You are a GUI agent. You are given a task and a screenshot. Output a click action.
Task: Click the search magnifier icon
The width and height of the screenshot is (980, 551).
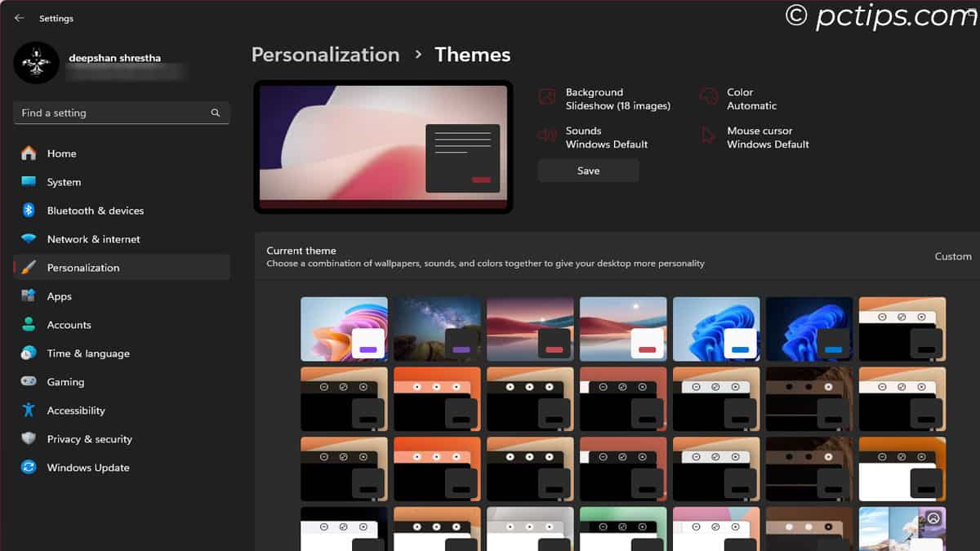coord(215,113)
